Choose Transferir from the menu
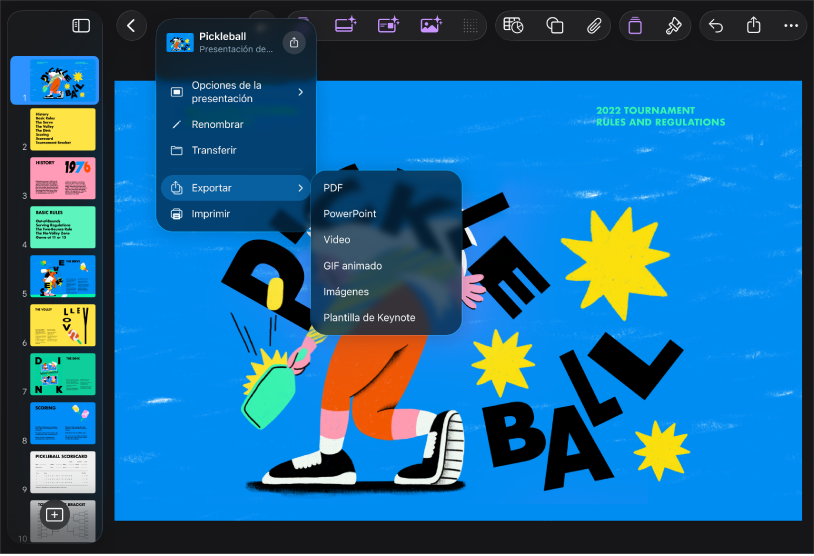This screenshot has width=814, height=556. tap(236, 151)
